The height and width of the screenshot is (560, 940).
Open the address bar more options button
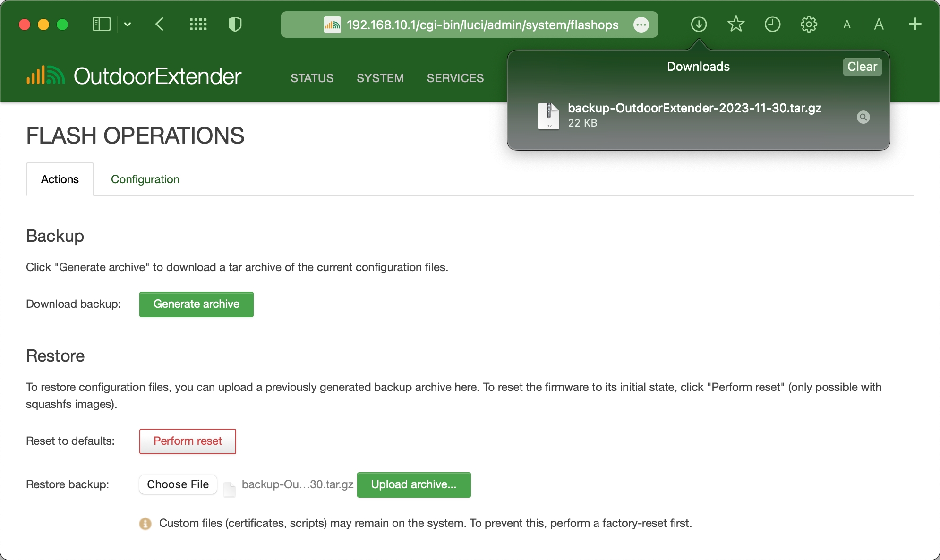point(641,25)
